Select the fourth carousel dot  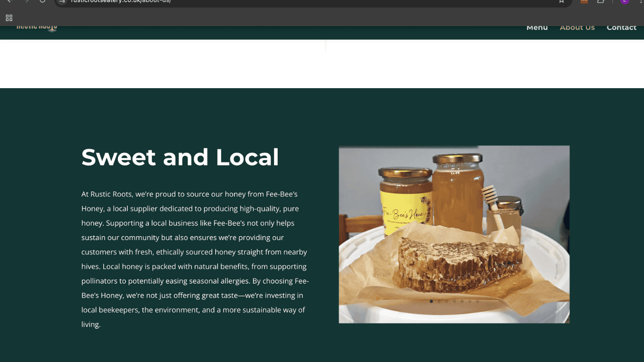click(x=454, y=301)
